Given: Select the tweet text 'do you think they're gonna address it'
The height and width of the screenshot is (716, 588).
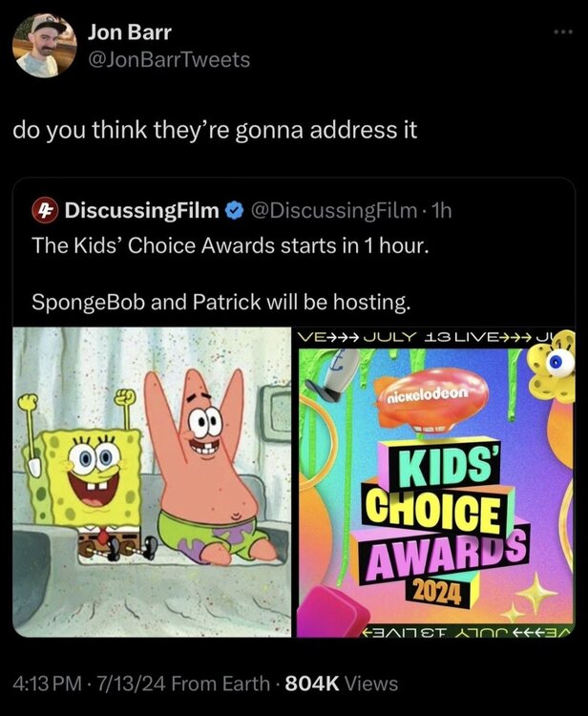Looking at the screenshot, I should [x=215, y=131].
